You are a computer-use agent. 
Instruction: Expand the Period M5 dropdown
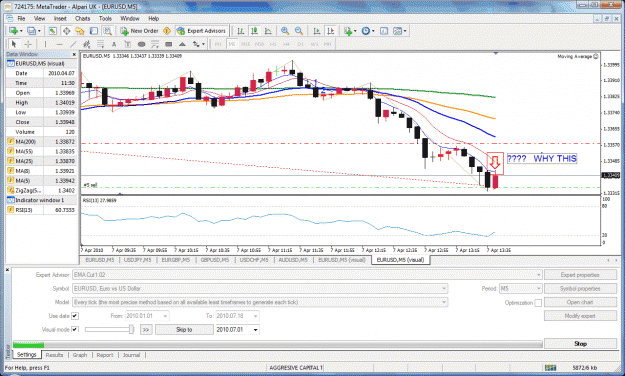tap(539, 288)
